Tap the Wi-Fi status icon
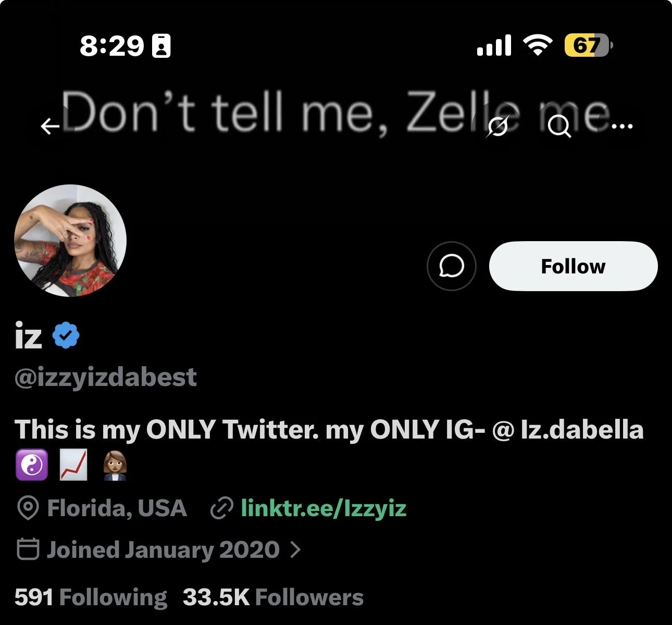The image size is (672, 625). pos(538,46)
